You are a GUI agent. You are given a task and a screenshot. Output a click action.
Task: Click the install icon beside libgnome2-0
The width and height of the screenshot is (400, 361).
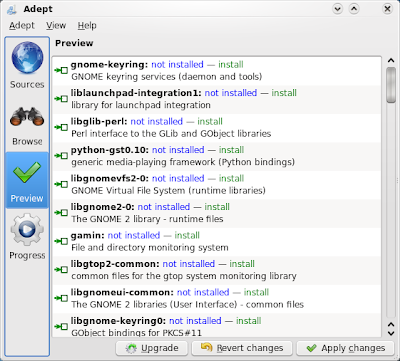(61, 213)
